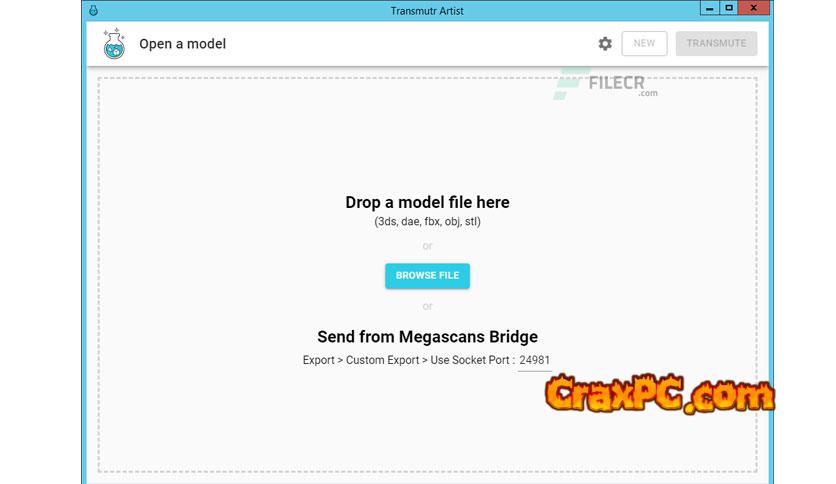Click the small app icon in title bar
The image size is (836, 484).
pyautogui.click(x=93, y=10)
